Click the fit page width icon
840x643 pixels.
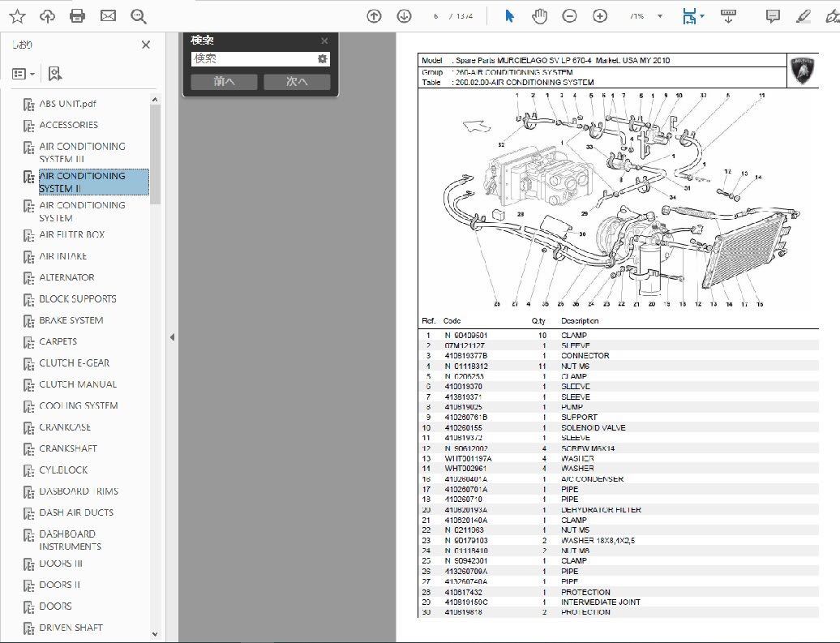690,16
